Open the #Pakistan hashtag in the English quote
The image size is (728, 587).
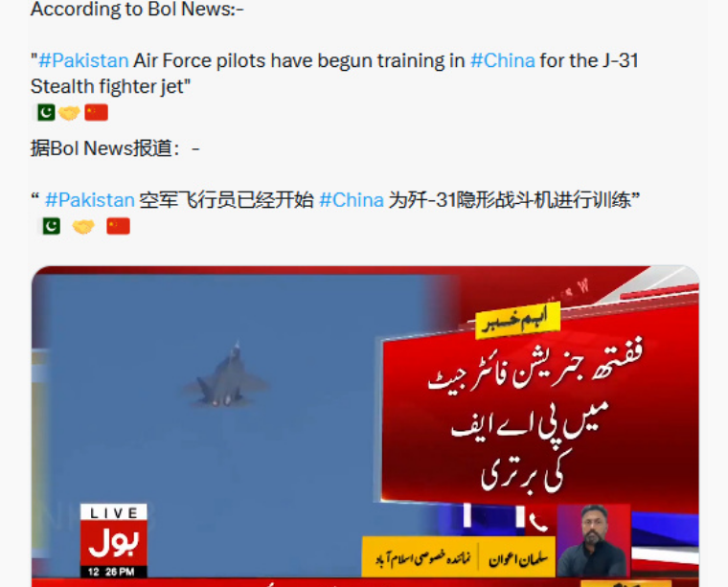coord(83,60)
